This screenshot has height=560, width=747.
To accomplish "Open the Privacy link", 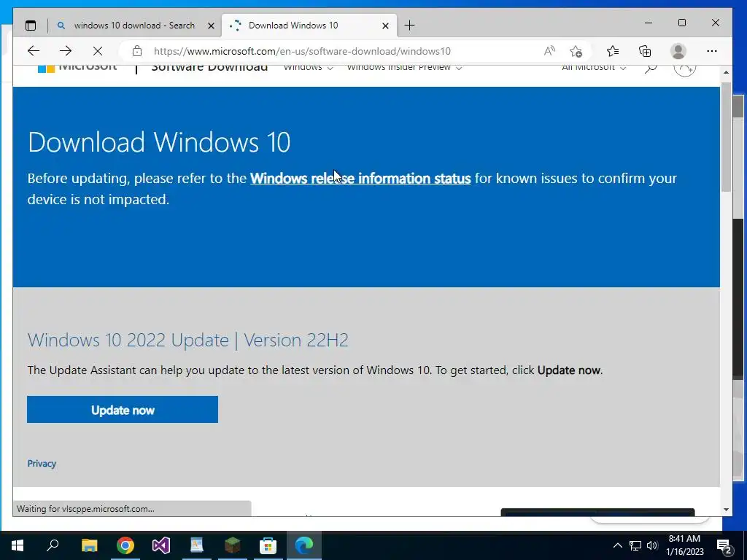I will click(42, 463).
